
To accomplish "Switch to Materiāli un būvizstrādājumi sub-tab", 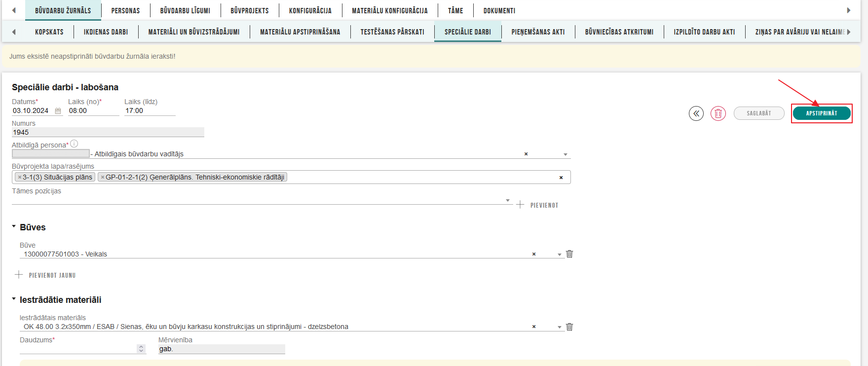I will click(x=194, y=32).
